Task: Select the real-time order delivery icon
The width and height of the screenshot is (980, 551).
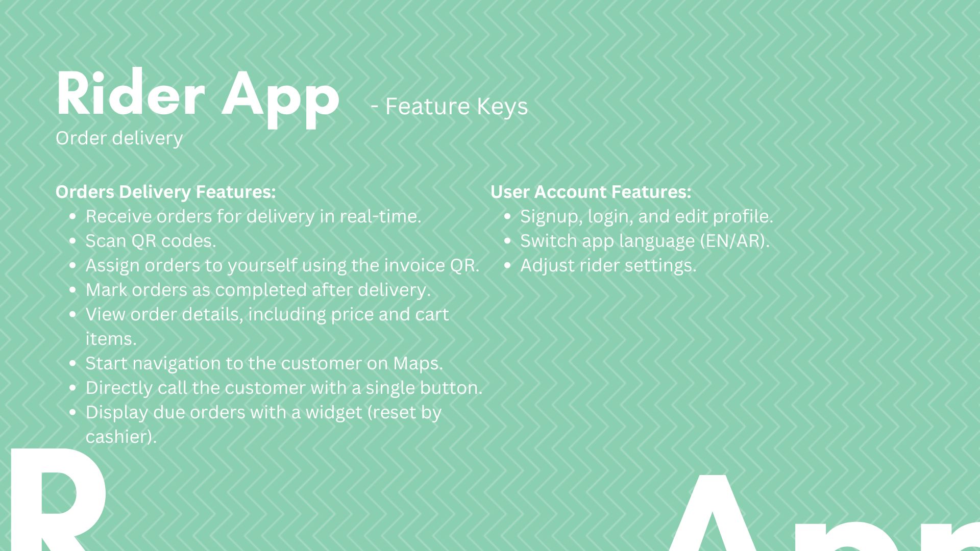Action: click(76, 216)
